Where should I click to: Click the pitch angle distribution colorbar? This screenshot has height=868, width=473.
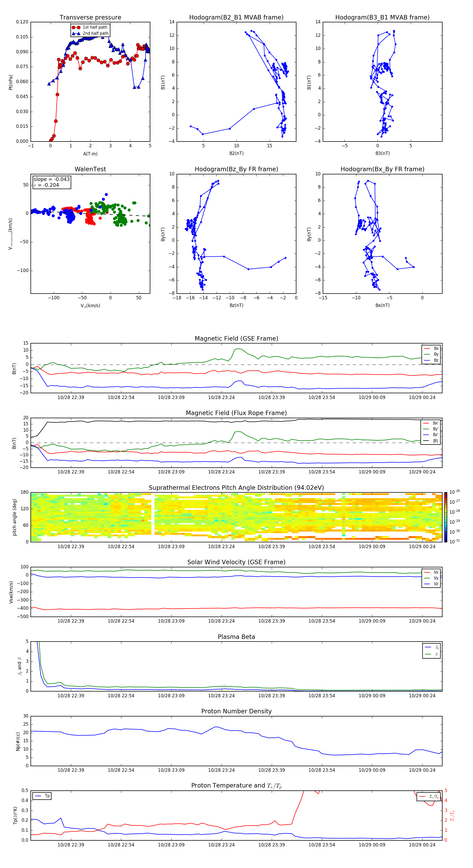pos(446,517)
